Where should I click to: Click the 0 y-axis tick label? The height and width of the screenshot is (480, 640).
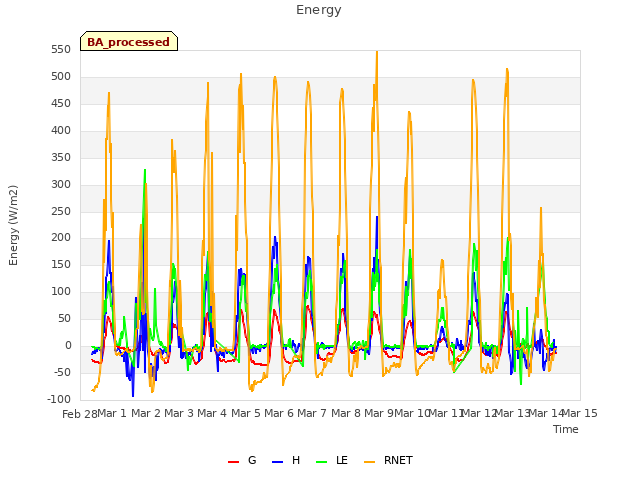pos(68,345)
